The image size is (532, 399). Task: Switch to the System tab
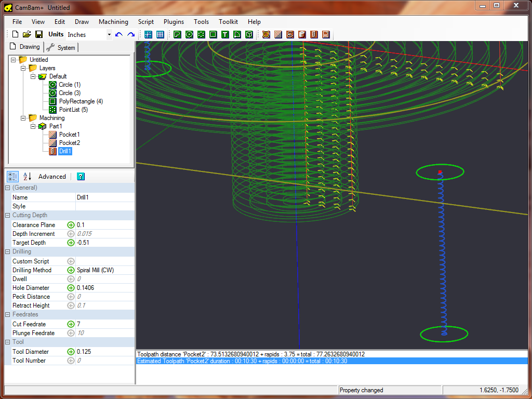point(61,47)
